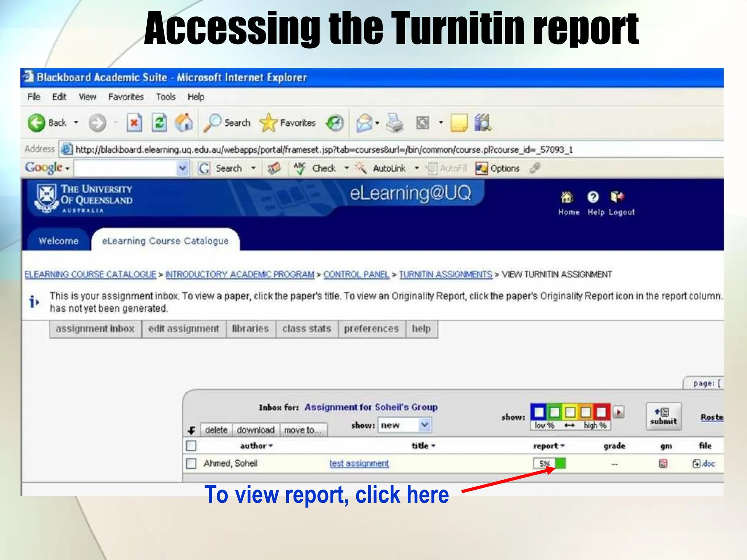Screen dimensions: 747x560
Task: Open the Edit menu
Action: click(59, 97)
